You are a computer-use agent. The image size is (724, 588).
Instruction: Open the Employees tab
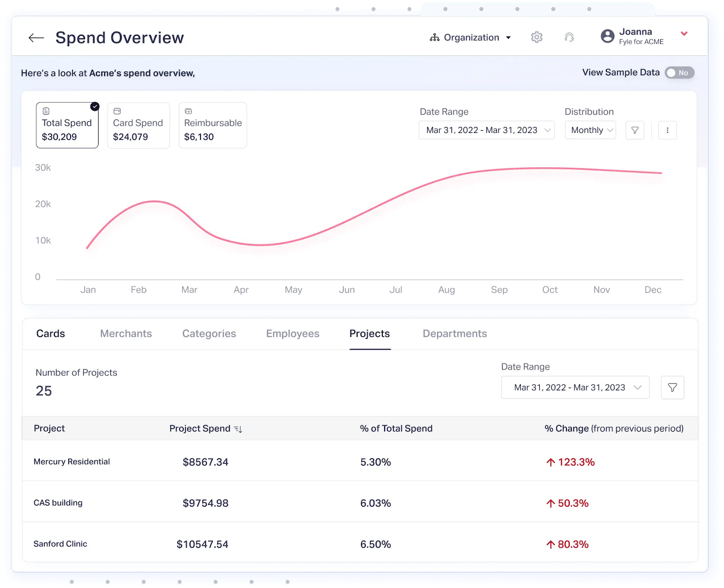[x=292, y=333]
